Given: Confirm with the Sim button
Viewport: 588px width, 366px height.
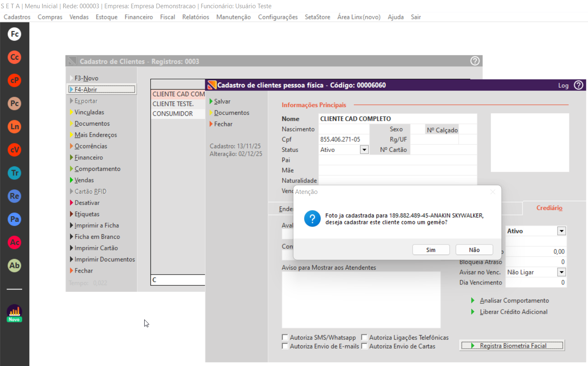Looking at the screenshot, I should click(431, 250).
